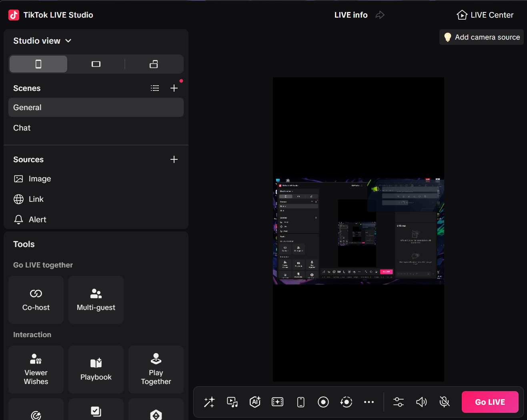Screen dimensions: 527x420
Task: Click the Go LIVE button
Action: (x=490, y=402)
